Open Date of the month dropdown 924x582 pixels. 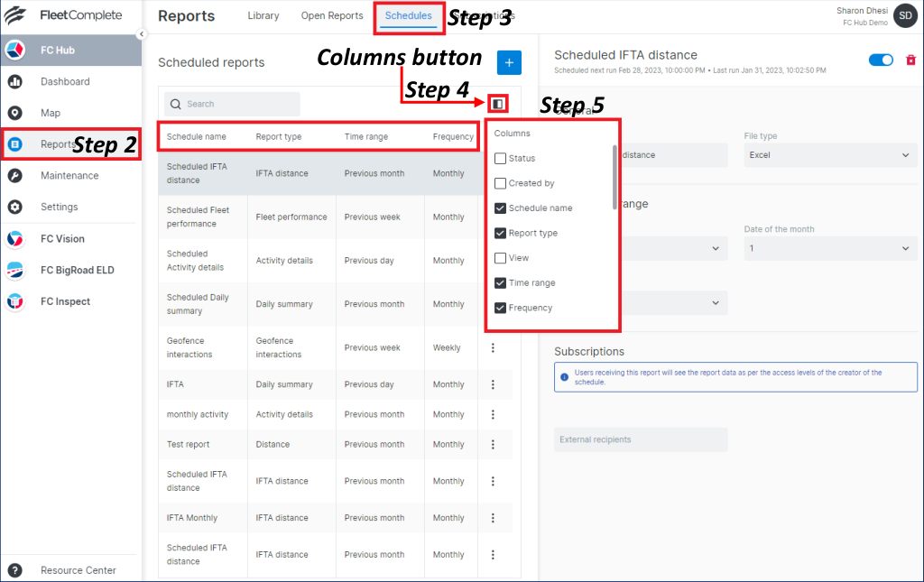click(830, 248)
